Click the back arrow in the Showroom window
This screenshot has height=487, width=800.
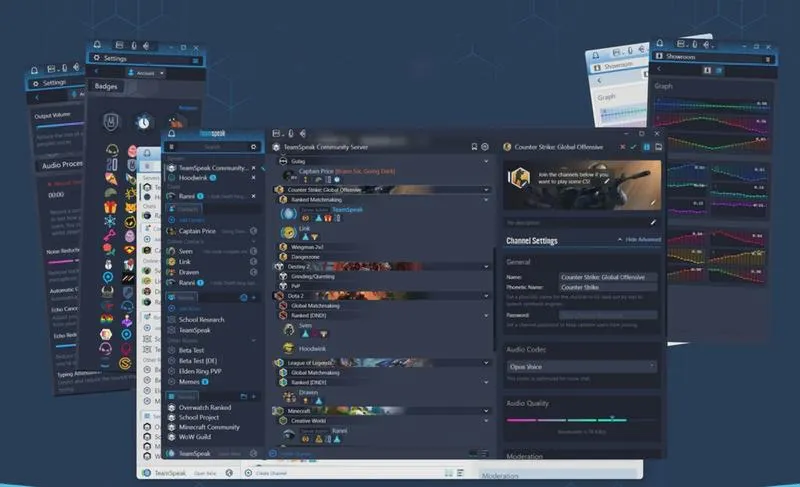(659, 69)
